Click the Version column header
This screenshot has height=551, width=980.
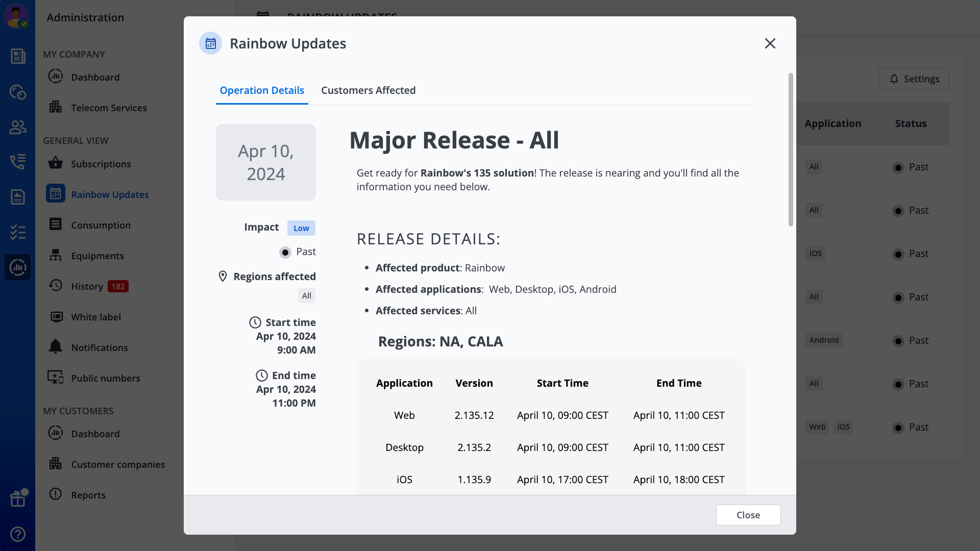[x=474, y=383]
